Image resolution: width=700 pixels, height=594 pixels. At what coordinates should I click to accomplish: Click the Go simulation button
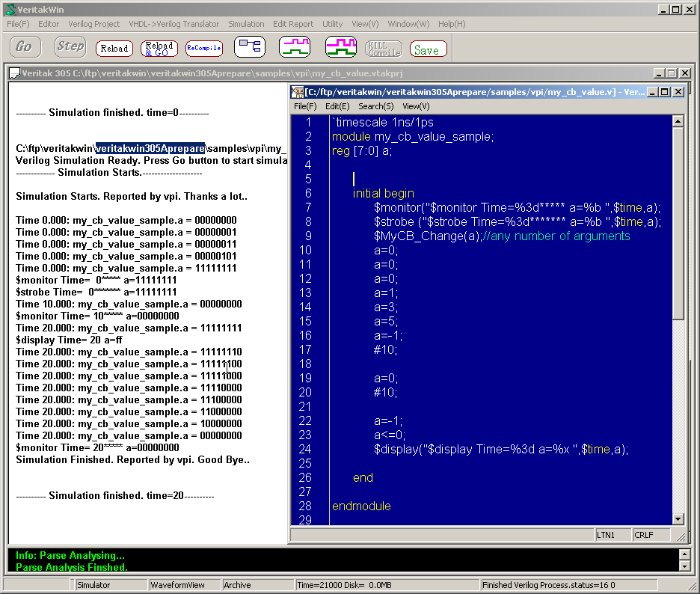click(x=25, y=47)
